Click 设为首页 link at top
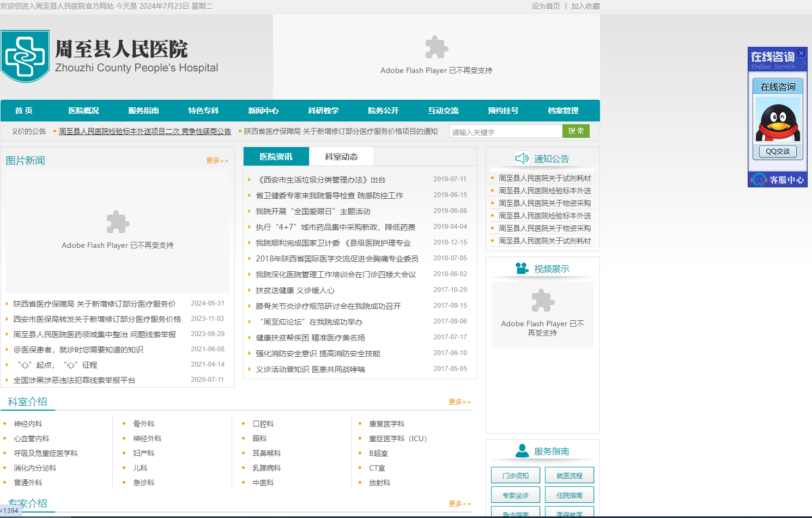This screenshot has width=812, height=518. pos(546,6)
